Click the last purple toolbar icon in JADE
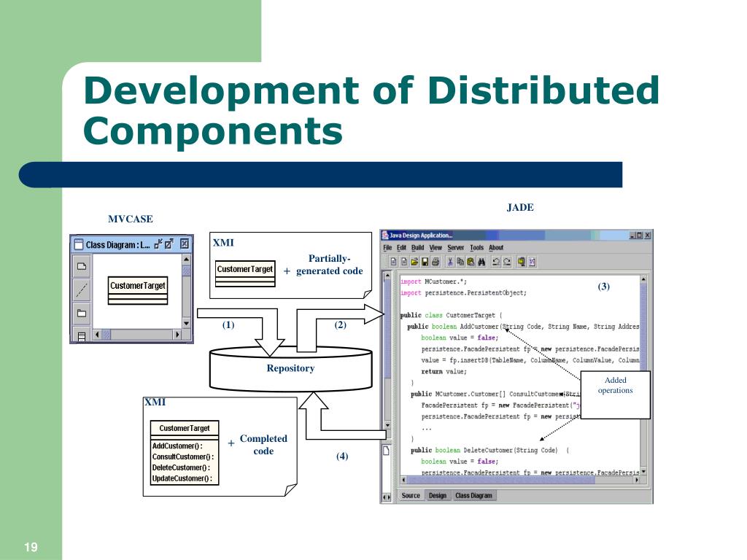 point(532,262)
